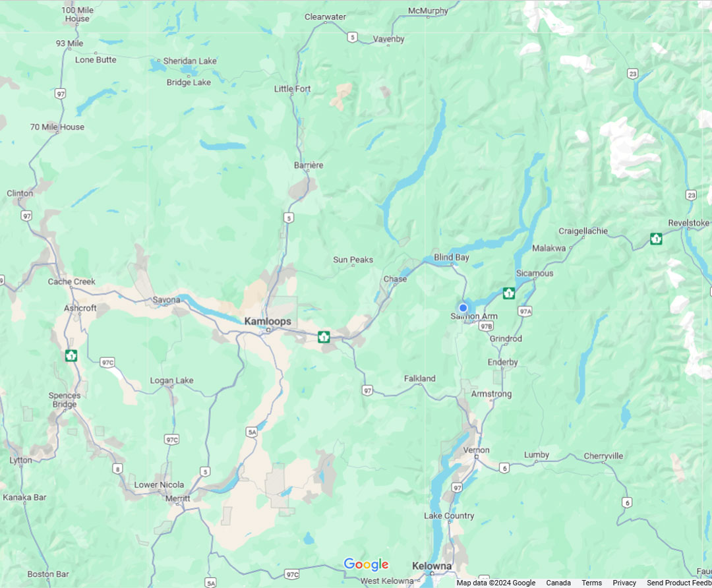Viewport: 712px width, 588px height.
Task: Open the Privacy link
Action: tap(624, 583)
